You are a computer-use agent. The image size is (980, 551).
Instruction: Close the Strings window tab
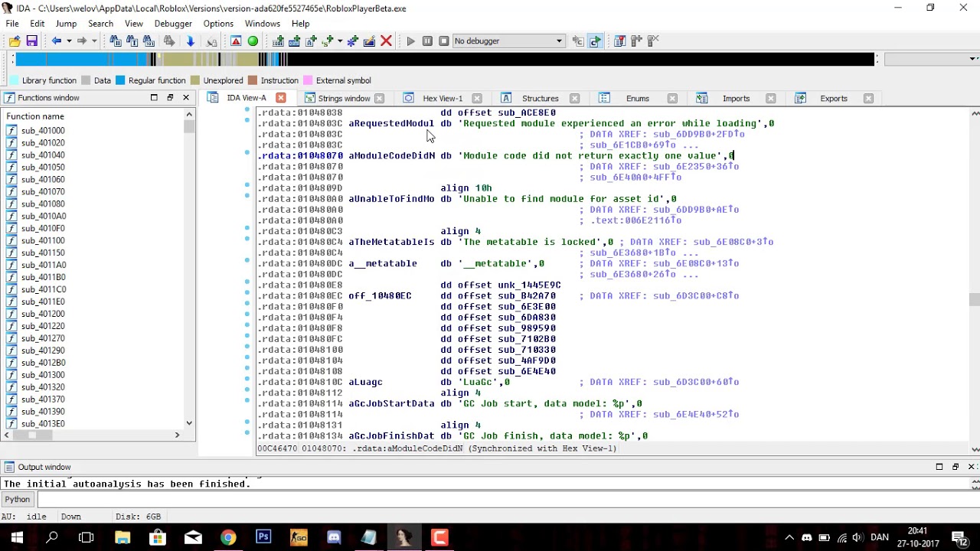(379, 98)
